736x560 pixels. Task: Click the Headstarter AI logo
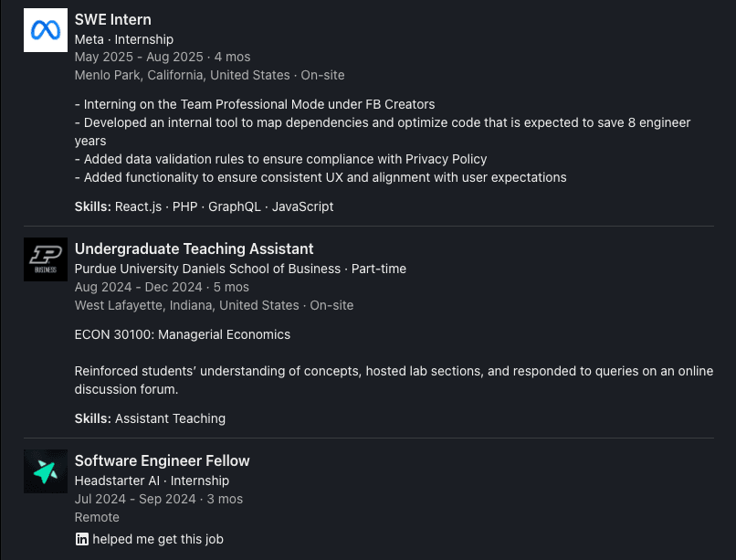(x=46, y=471)
